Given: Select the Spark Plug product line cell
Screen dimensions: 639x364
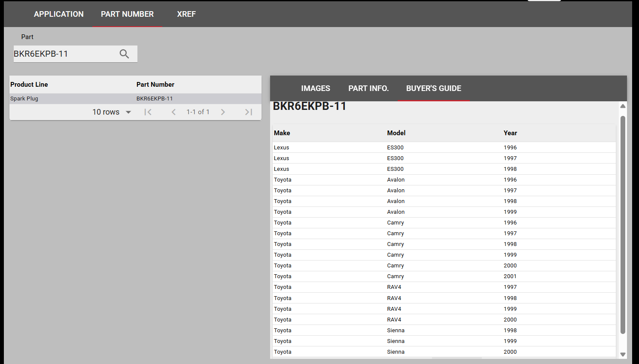Looking at the screenshot, I should (x=24, y=99).
